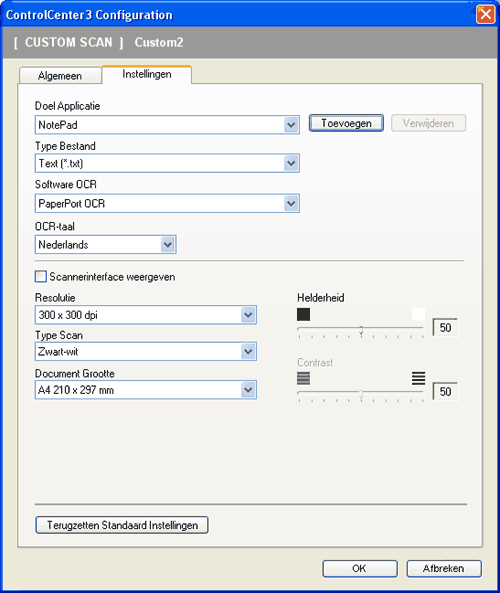Click the low contrast lines icon

point(303,378)
